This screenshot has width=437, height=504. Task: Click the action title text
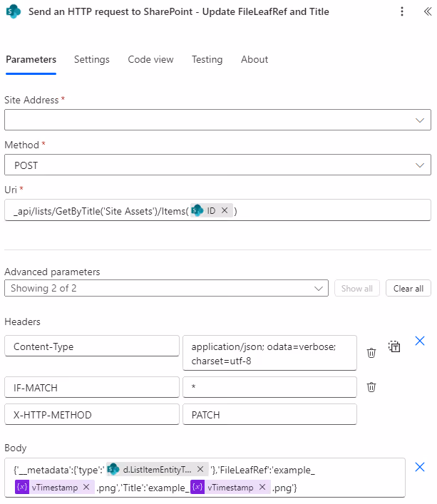(179, 11)
